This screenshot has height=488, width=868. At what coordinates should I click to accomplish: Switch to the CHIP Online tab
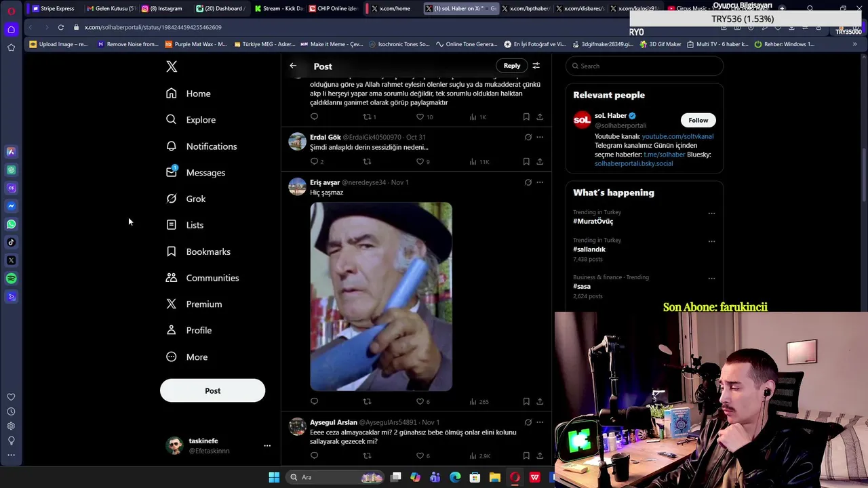[x=333, y=8]
